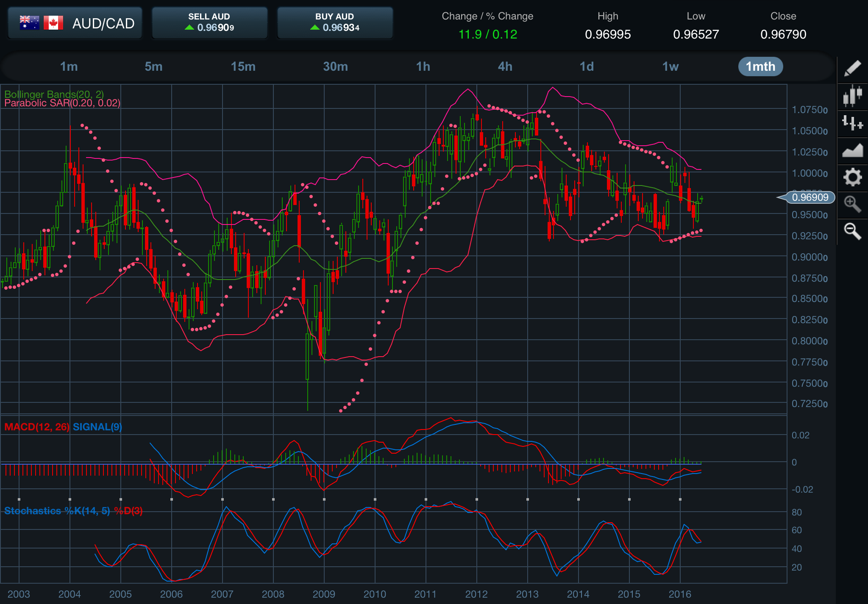Open chart settings gear
This screenshot has width=868, height=604.
(852, 177)
